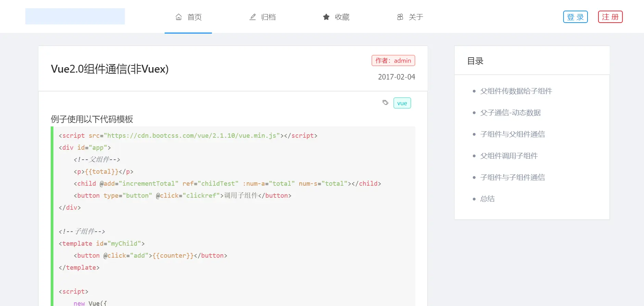
Task: Click the closing </template> code line
Action: [79, 268]
